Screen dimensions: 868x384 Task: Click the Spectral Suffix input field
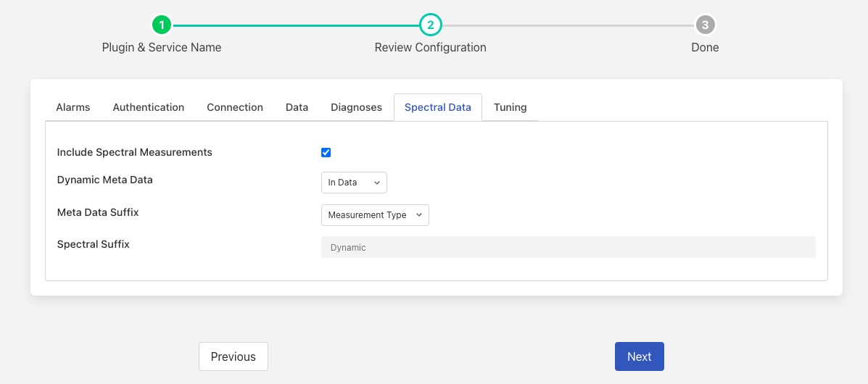(568, 247)
